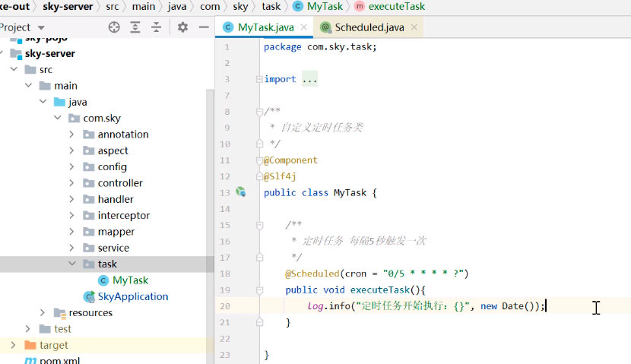Click the locate/select opened file icon
This screenshot has width=631, height=364.
pos(114,27)
